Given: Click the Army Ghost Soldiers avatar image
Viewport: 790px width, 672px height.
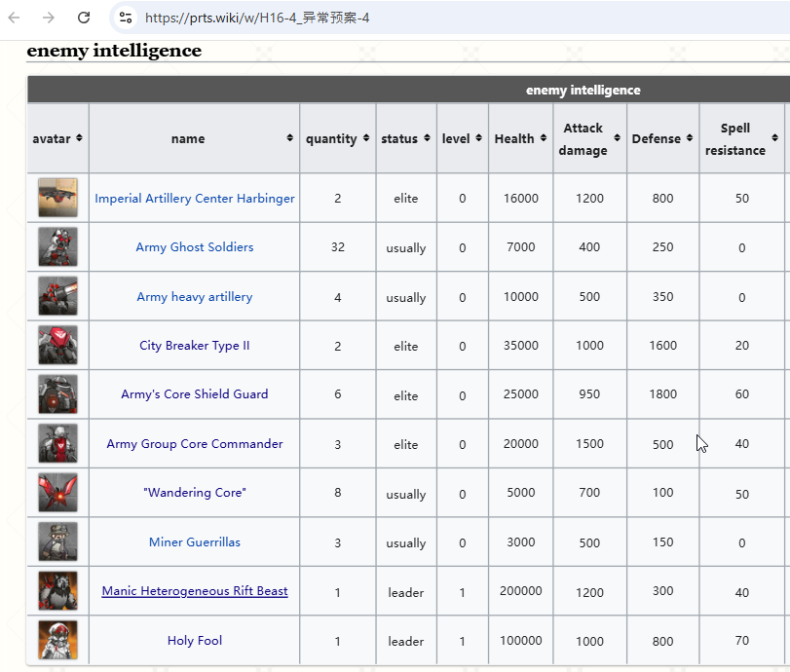Looking at the screenshot, I should (x=57, y=247).
